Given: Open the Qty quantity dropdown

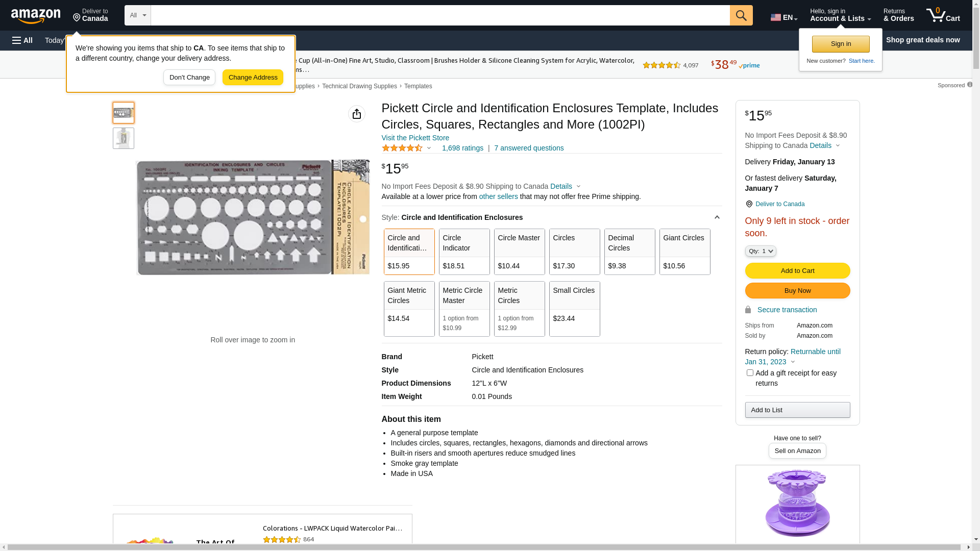Looking at the screenshot, I should click(760, 251).
